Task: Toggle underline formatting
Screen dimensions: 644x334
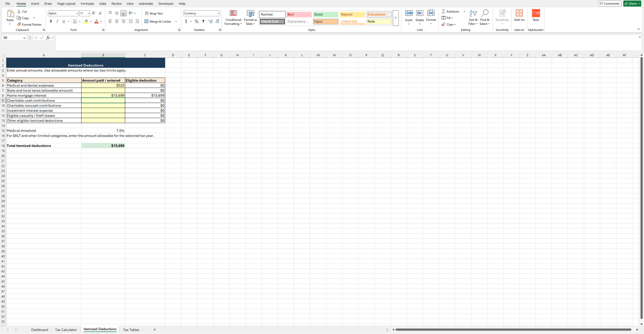Action: tap(64, 21)
